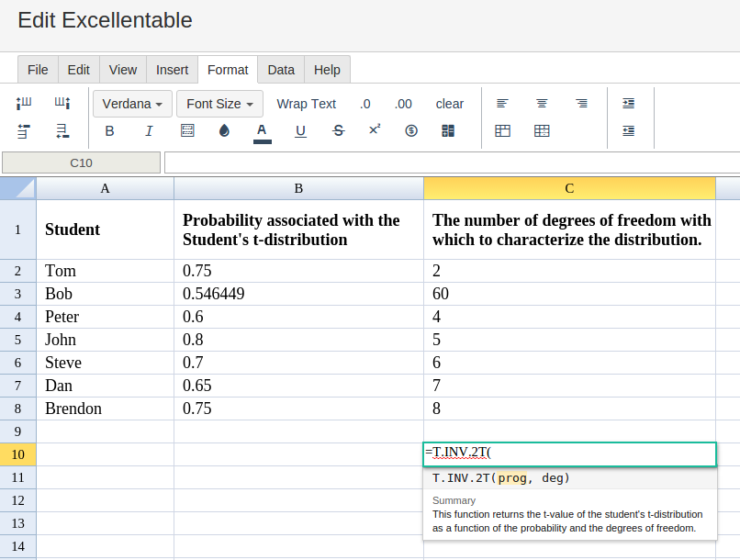Viewport: 740px width, 560px height.
Task: Click the superscript icon
Action: pyautogui.click(x=375, y=130)
